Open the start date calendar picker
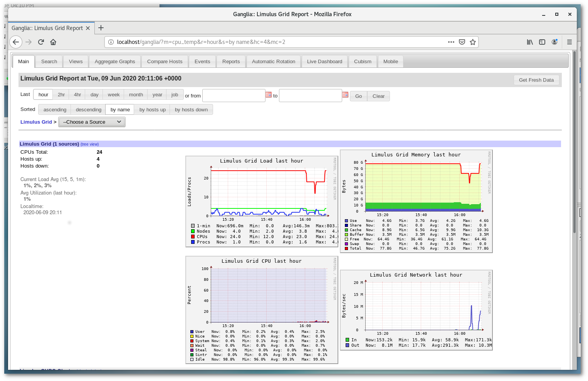 point(269,95)
